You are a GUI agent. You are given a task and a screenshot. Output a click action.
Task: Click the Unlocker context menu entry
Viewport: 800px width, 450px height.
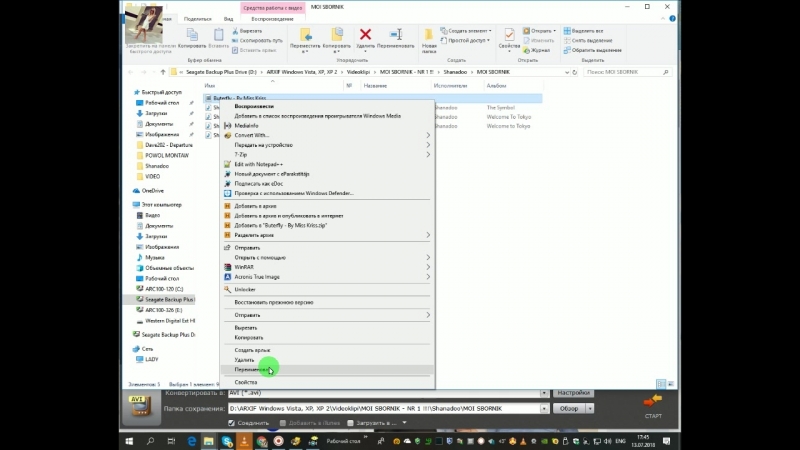coord(245,289)
